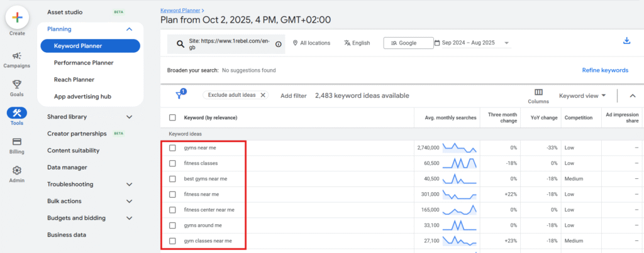Open the Columns selector
Image resolution: width=644 pixels, height=253 pixels.
pyautogui.click(x=538, y=96)
